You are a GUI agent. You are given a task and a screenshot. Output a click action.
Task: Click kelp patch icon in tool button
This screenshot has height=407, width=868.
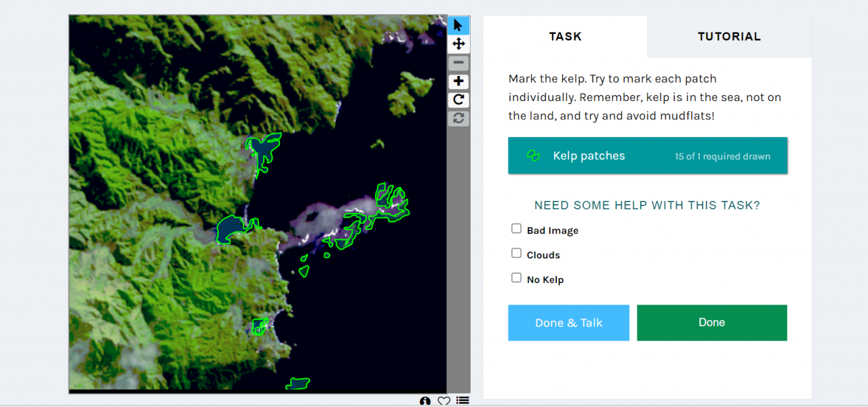click(533, 156)
